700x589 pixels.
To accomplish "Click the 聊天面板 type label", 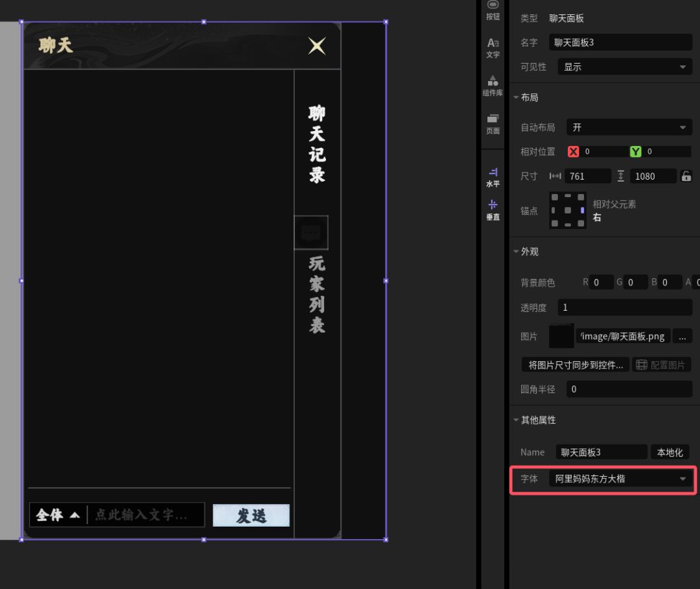I will (566, 18).
